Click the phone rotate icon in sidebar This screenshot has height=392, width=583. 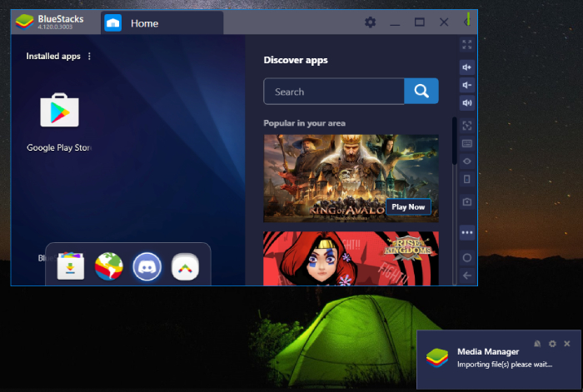click(467, 179)
